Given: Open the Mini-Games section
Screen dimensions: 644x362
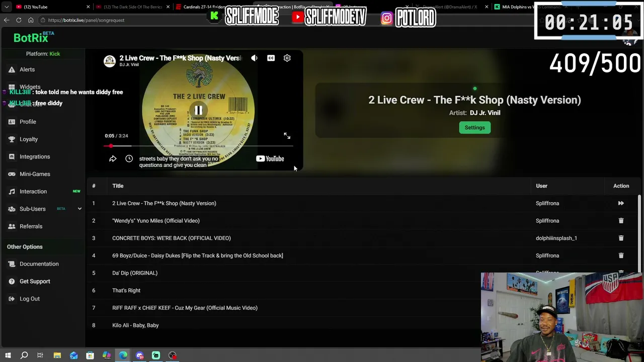Looking at the screenshot, I should 35,174.
